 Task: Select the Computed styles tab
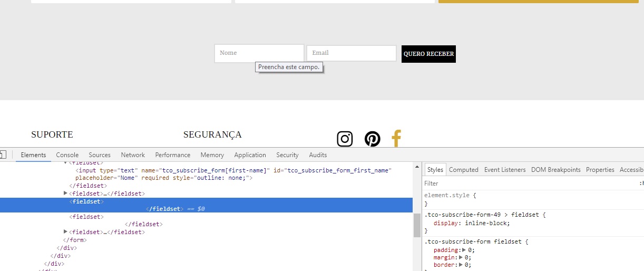464,170
